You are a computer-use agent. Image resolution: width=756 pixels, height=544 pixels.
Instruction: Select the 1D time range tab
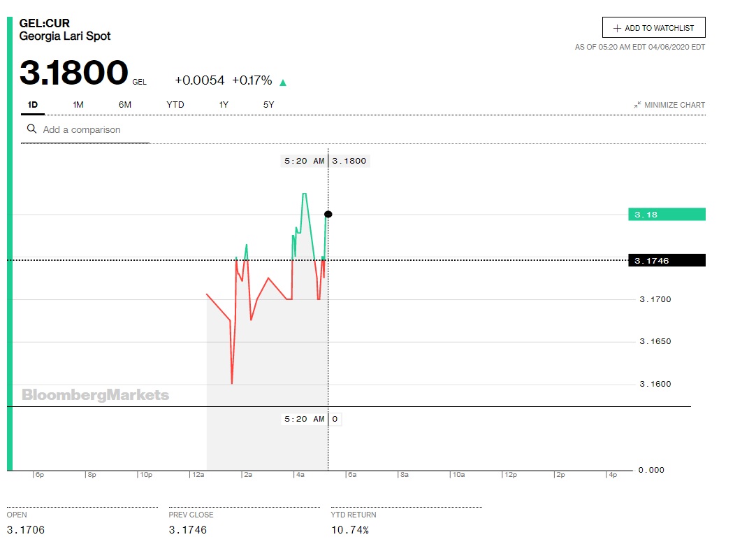click(x=32, y=105)
